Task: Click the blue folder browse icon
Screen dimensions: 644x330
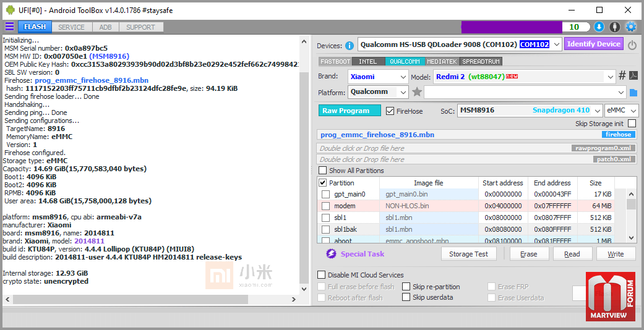Action: point(633,93)
